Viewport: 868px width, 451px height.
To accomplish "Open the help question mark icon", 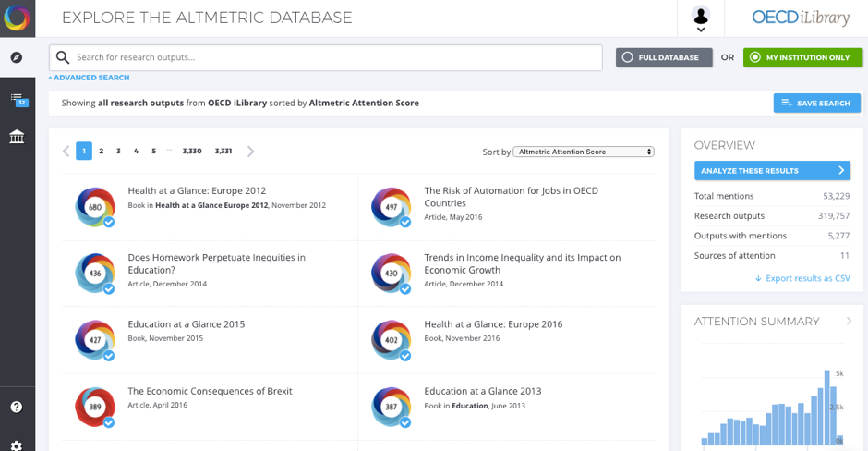I will click(17, 408).
